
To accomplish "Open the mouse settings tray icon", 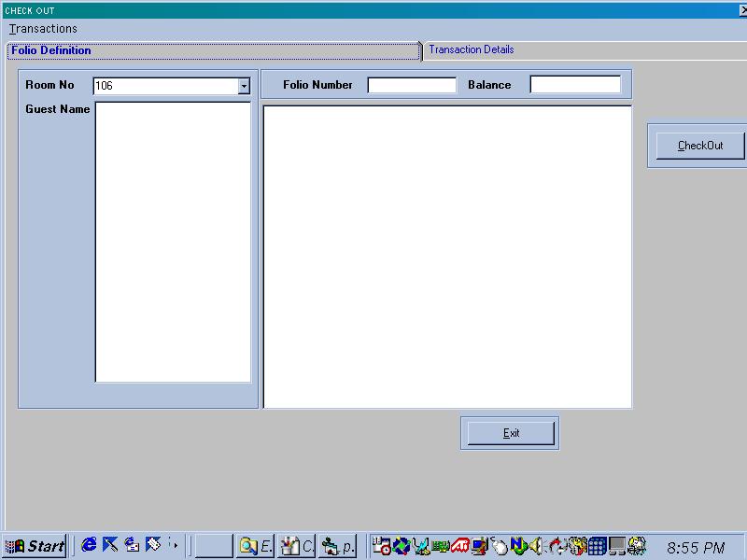I will 499,546.
